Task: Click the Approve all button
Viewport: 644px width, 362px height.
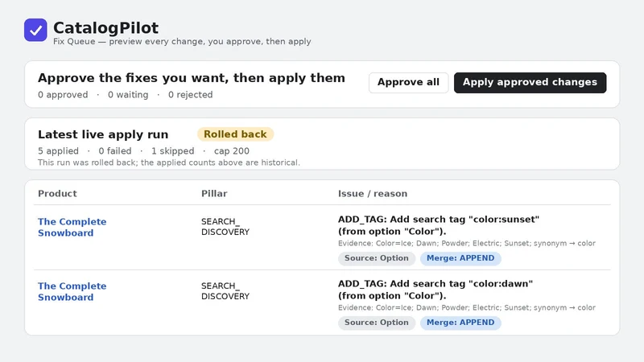Action: click(x=408, y=83)
